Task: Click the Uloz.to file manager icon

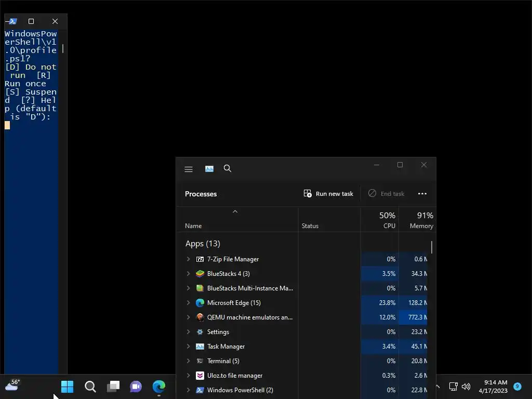Action: 200,376
